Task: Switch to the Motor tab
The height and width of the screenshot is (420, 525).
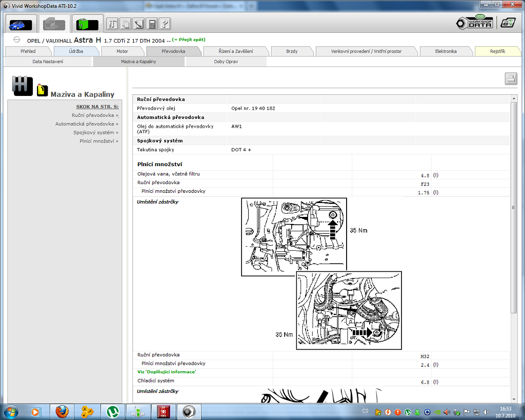Action: coord(122,51)
